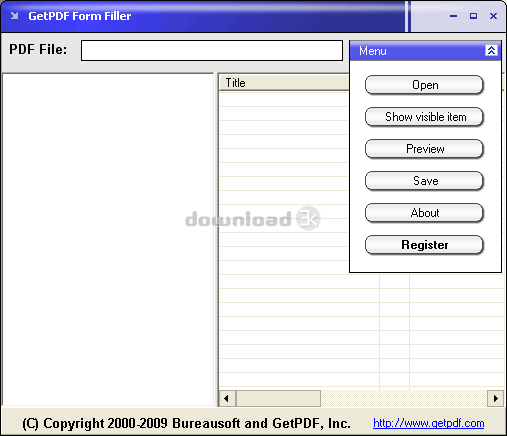Click the Preview button
507x436 pixels.
coord(424,149)
